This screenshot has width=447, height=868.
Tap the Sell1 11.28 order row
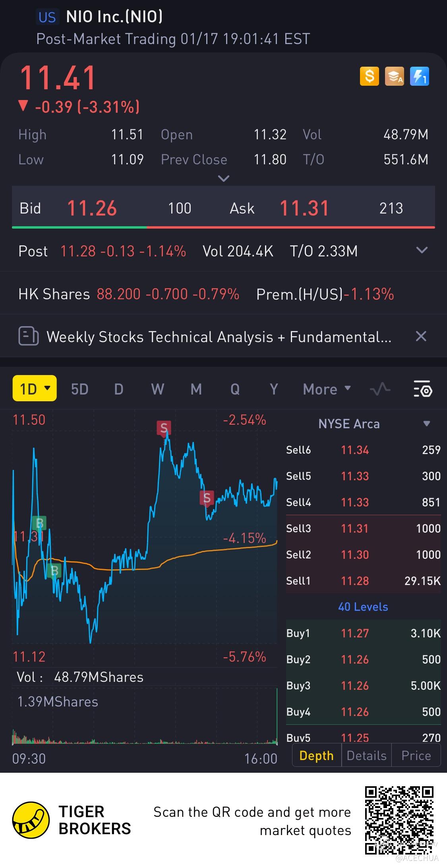pyautogui.click(x=363, y=581)
